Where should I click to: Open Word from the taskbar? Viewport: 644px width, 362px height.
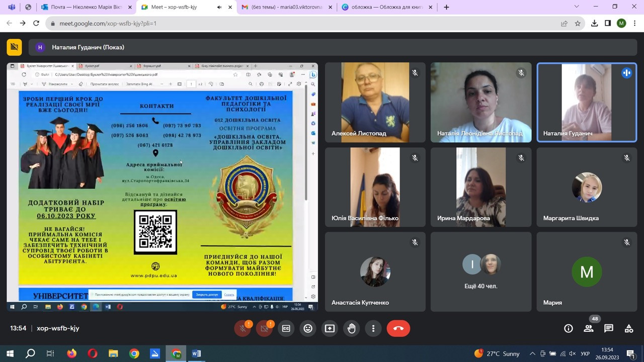196,353
